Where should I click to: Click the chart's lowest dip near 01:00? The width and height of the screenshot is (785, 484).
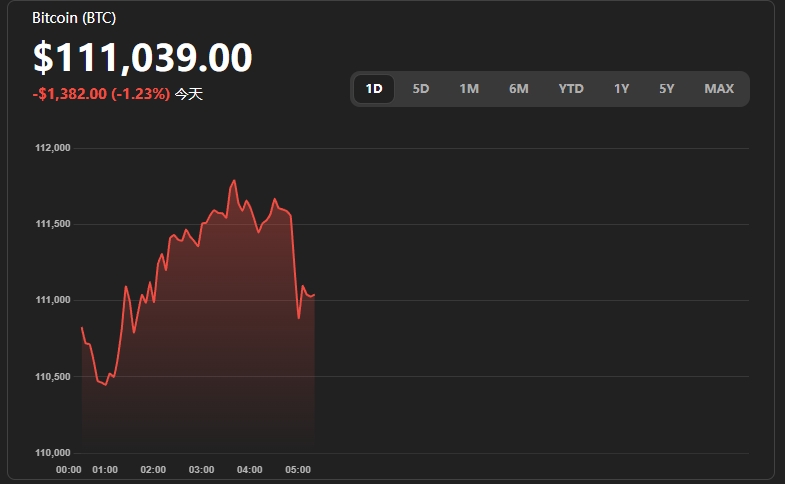point(105,385)
